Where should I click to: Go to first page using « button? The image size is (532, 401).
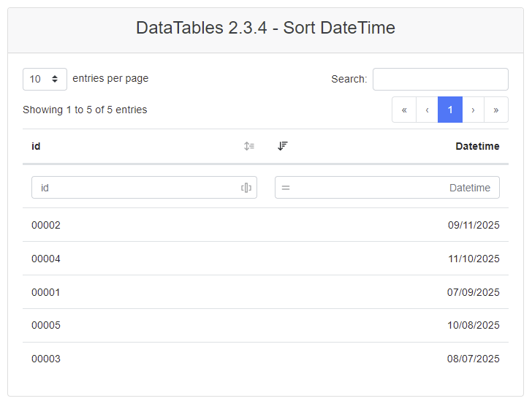[404, 110]
